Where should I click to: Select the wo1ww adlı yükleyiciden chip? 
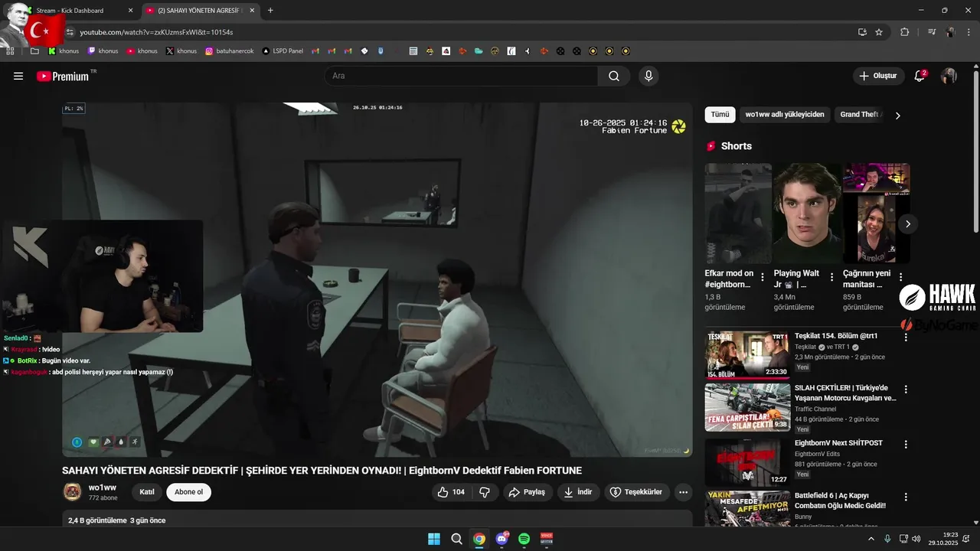coord(785,115)
